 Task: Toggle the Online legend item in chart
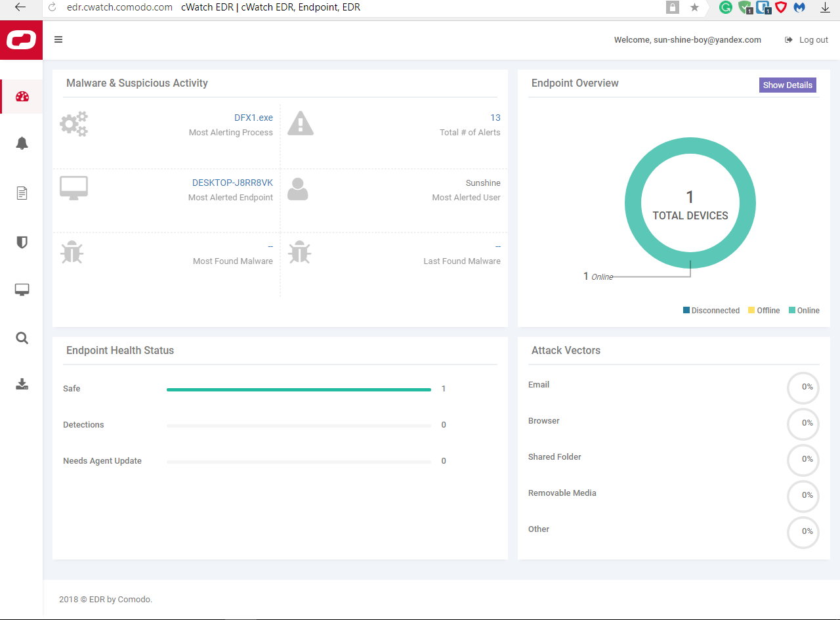pos(804,311)
